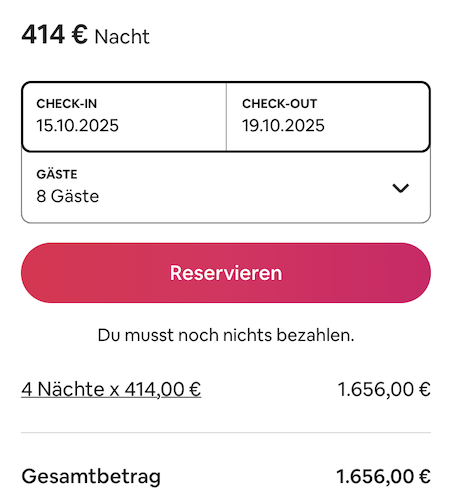Click the CHECK-IN date field
450x504 pixels.
pyautogui.click(x=124, y=117)
